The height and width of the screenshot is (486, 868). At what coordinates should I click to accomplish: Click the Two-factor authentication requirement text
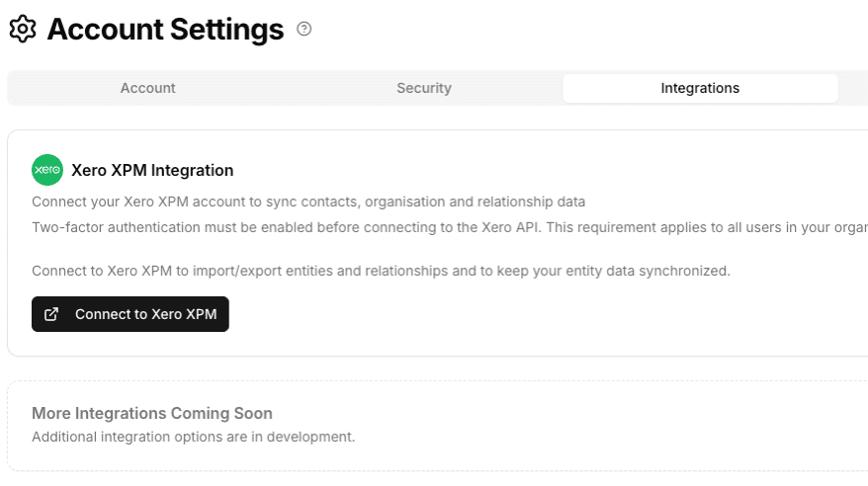pos(450,227)
